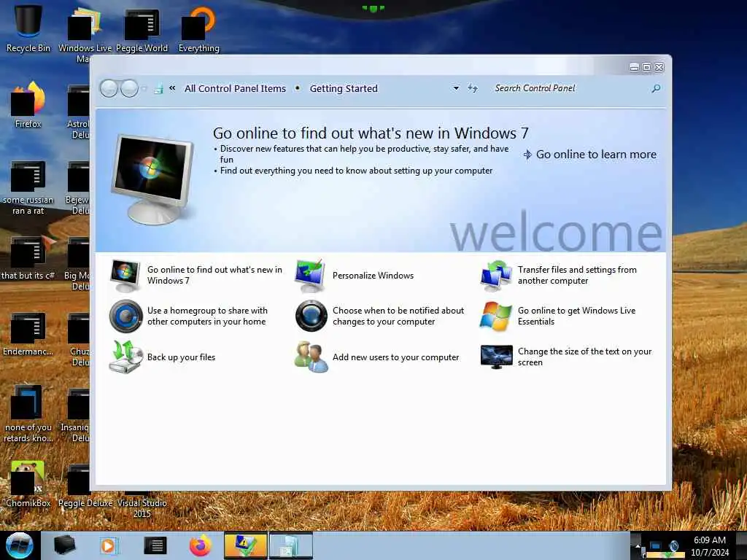747x560 pixels.
Task: Select Go online to find what's new icon
Action: coord(125,276)
